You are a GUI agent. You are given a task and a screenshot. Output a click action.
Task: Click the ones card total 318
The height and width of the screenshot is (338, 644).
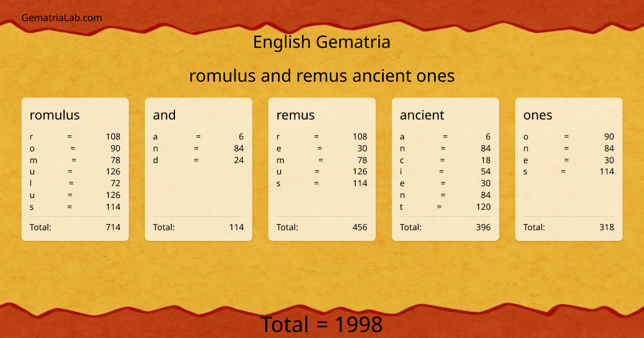(607, 227)
